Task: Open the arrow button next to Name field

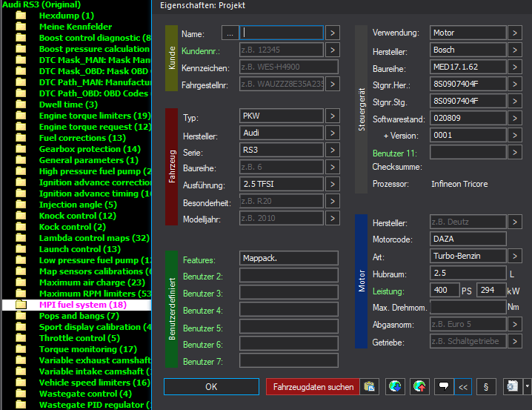Action: tap(333, 33)
